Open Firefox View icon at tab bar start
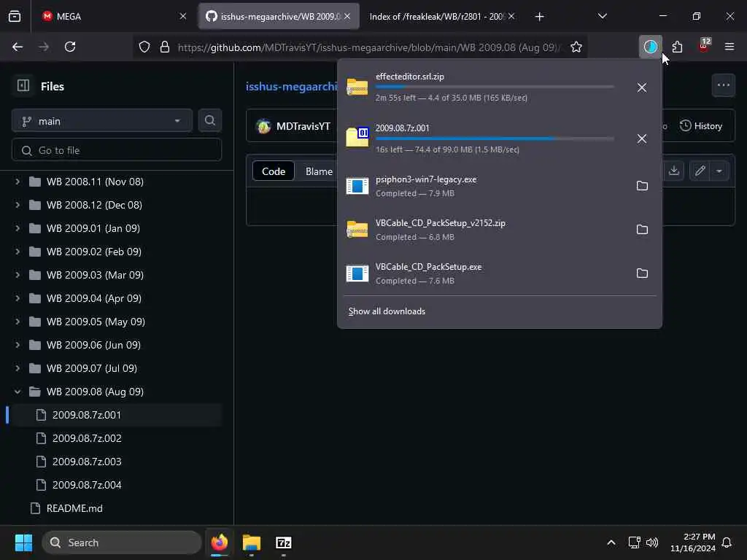 [x=15, y=16]
